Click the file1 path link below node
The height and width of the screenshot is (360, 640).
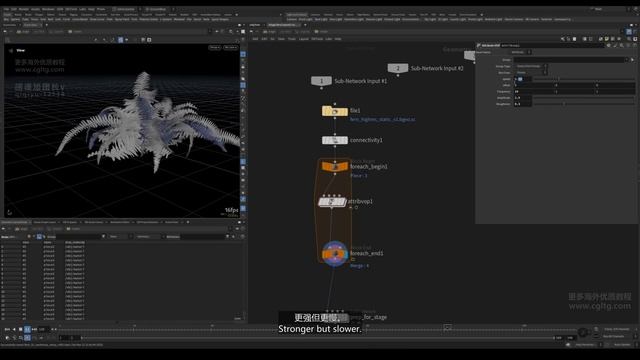point(382,120)
